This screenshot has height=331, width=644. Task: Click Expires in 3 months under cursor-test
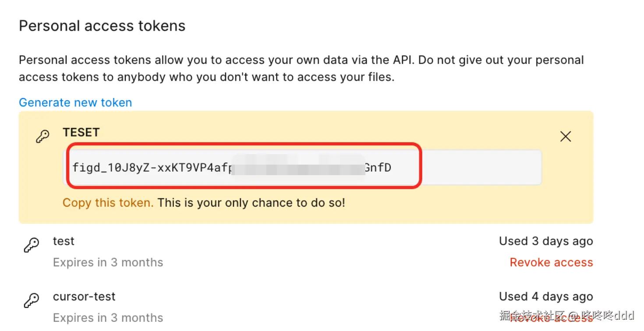pyautogui.click(x=108, y=318)
